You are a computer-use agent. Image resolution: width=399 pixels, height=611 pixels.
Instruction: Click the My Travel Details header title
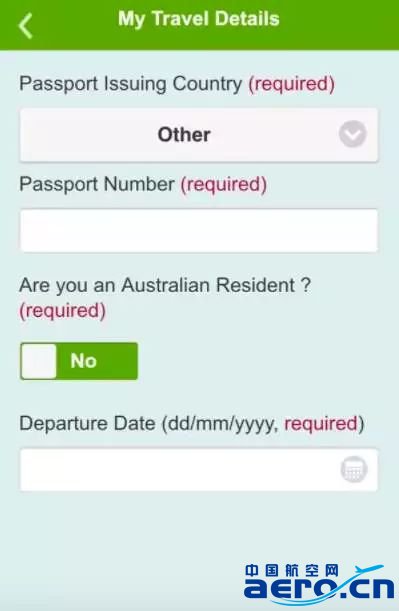click(199, 19)
